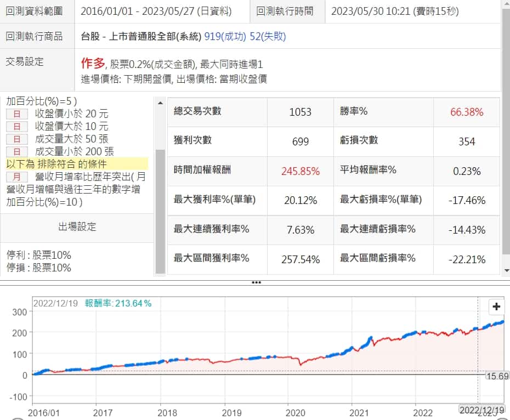This screenshot has width=510, height=420.
Task: Click the 2022/12/19 date marker on axis
Action: [x=481, y=409]
